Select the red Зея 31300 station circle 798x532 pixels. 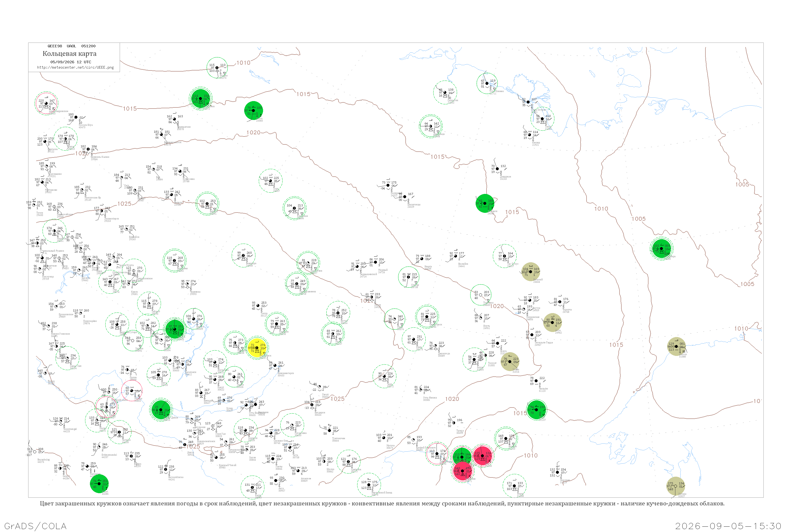click(482, 456)
